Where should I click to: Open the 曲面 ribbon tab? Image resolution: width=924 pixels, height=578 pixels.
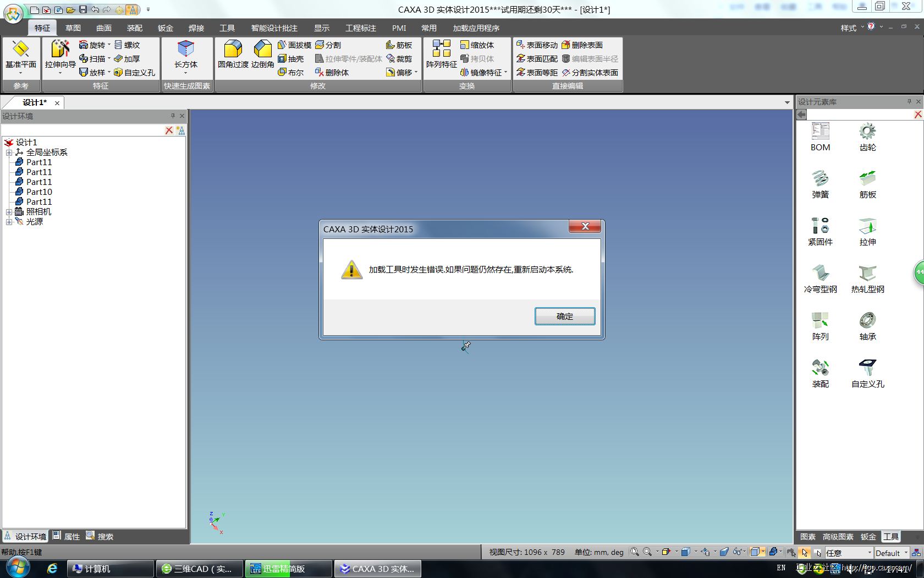(x=104, y=28)
